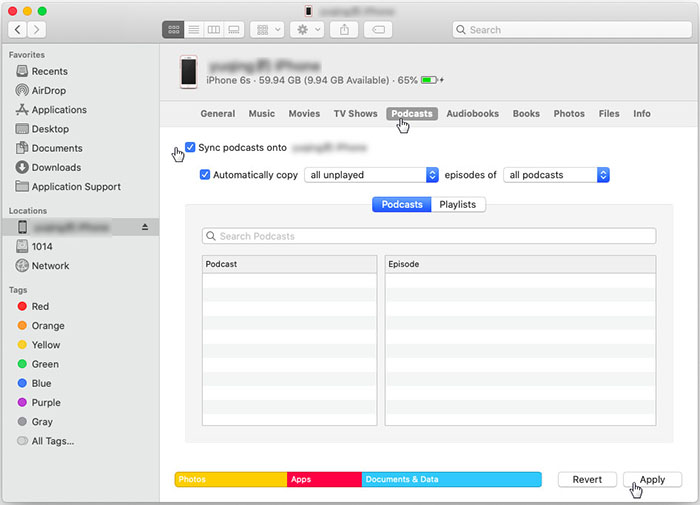Screen dimensions: 700x505
Task: Open the Audiobooks tab
Action: point(472,113)
